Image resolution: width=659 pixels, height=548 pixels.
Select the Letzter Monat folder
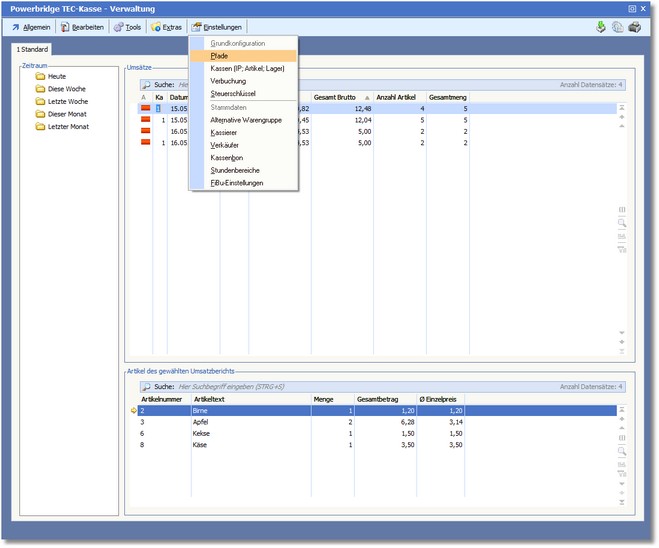pyautogui.click(x=68, y=127)
